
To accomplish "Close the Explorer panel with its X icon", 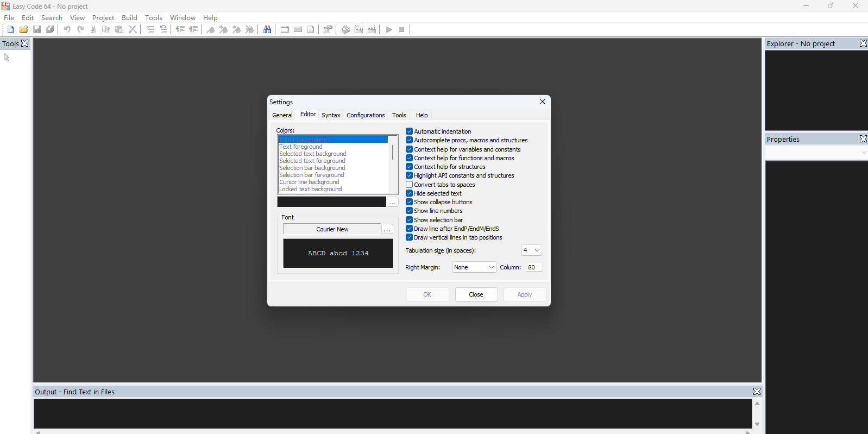I will (863, 43).
